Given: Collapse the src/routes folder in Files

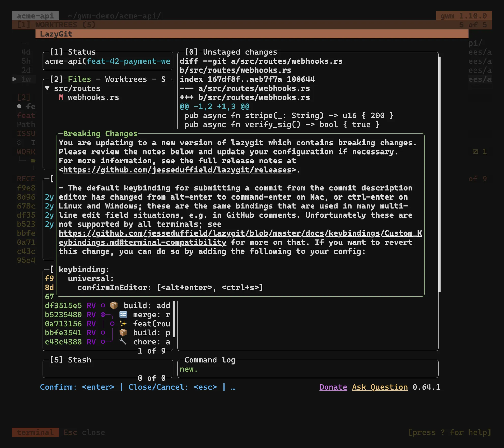Looking at the screenshot, I should tap(47, 88).
